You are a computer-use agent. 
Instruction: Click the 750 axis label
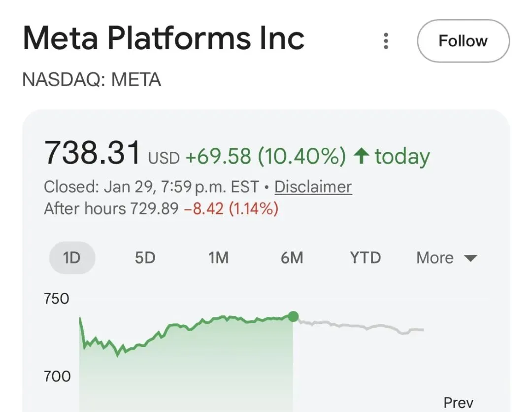click(57, 299)
